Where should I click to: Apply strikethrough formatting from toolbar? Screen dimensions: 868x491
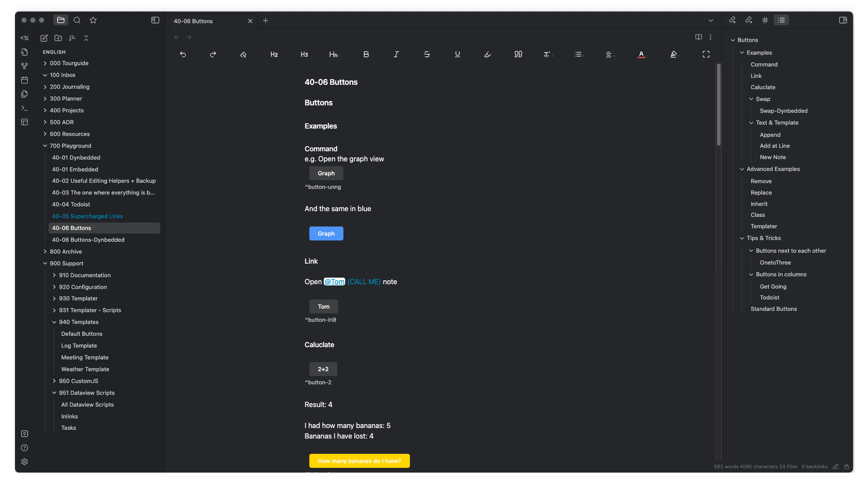click(x=427, y=55)
